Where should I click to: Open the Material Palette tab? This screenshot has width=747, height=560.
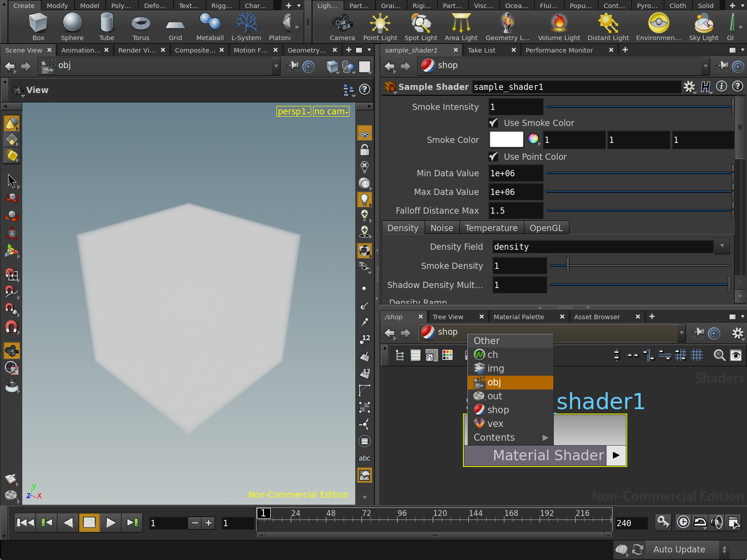(x=519, y=317)
